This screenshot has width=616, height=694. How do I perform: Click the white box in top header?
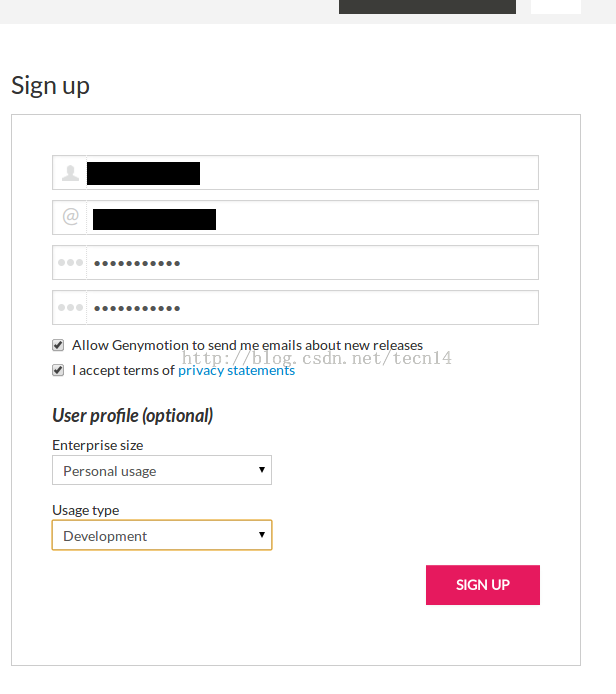pyautogui.click(x=556, y=7)
